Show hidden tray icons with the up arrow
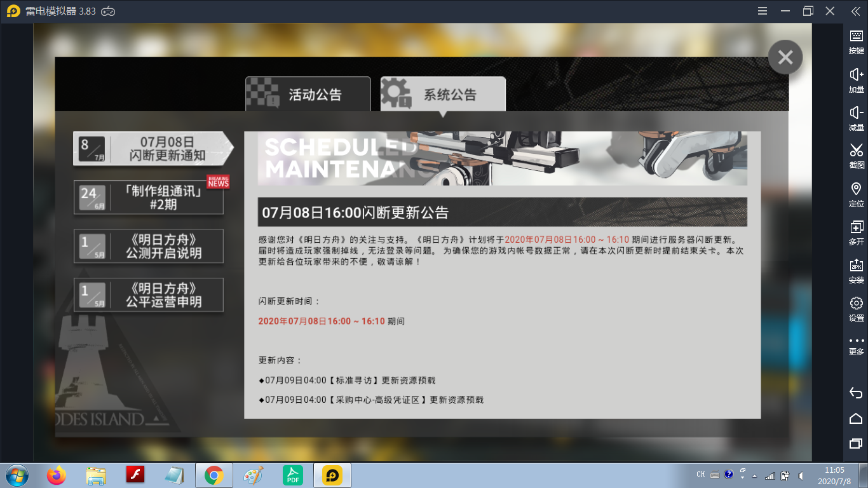Image resolution: width=868 pixels, height=488 pixels. [x=755, y=476]
